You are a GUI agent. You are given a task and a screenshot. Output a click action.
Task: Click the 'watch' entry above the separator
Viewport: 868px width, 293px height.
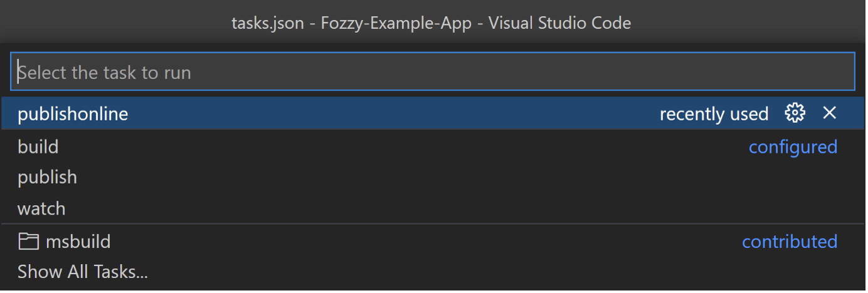(41, 208)
